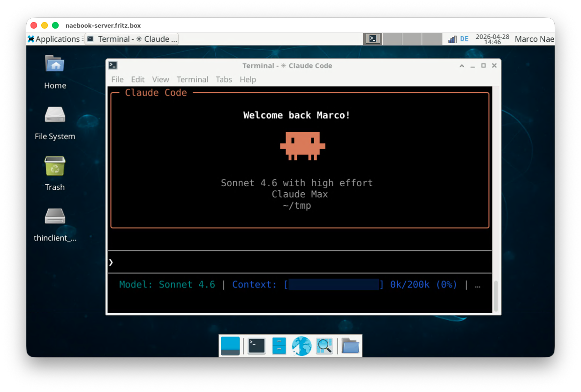Open the terminal emulator from the dock
Screen dimensions: 581x392
point(256,346)
